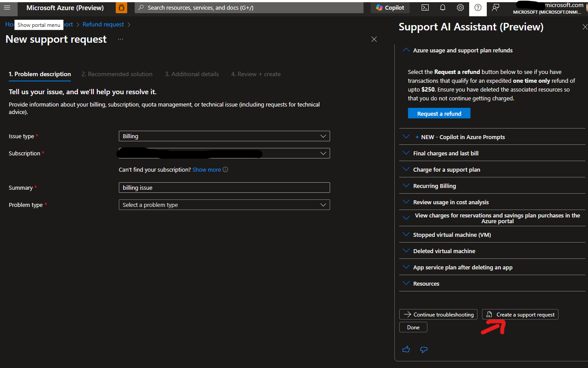The image size is (588, 368).
Task: Expand Charge for a support plan
Action: (x=492, y=169)
